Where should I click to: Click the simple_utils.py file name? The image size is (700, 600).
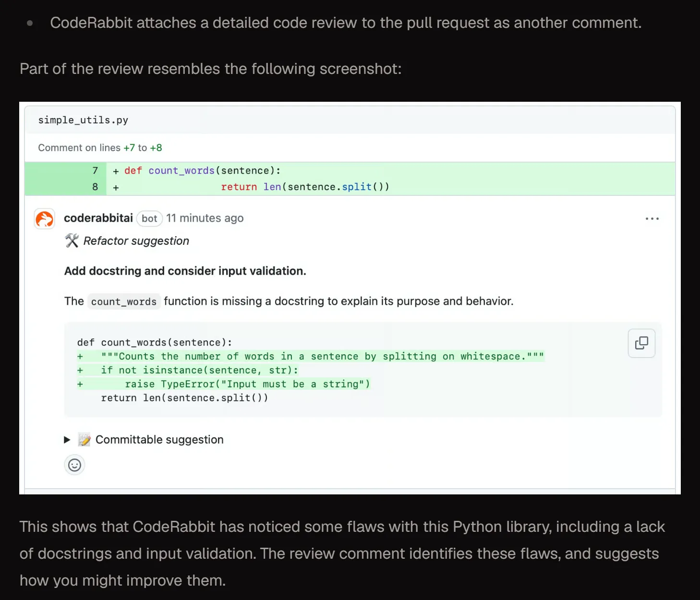tap(83, 120)
